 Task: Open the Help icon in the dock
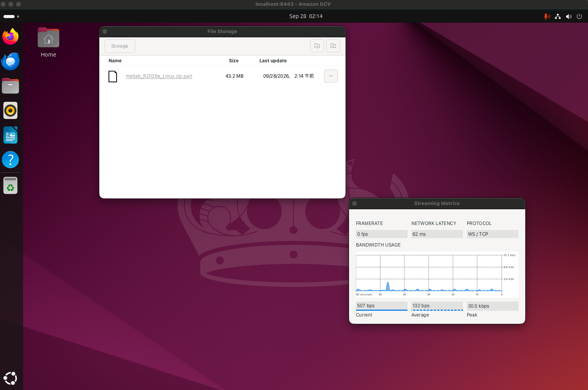[10, 160]
